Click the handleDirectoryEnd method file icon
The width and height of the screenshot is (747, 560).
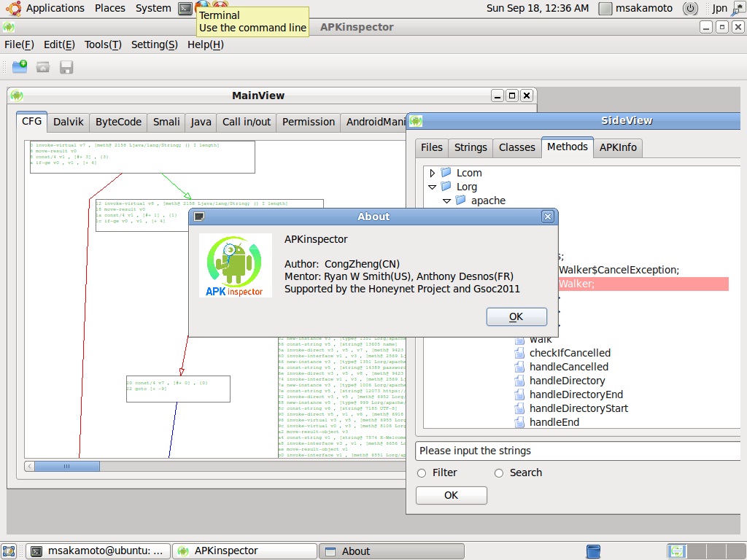(x=519, y=394)
